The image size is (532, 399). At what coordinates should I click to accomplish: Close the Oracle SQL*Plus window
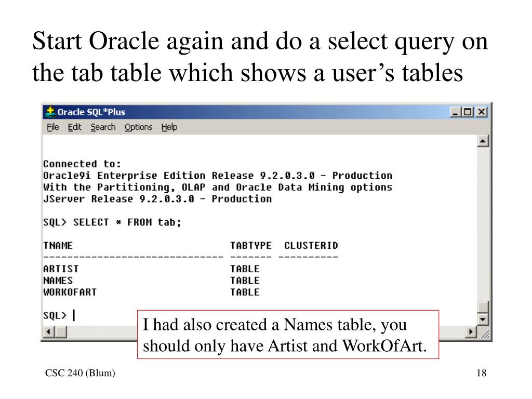tap(481, 112)
